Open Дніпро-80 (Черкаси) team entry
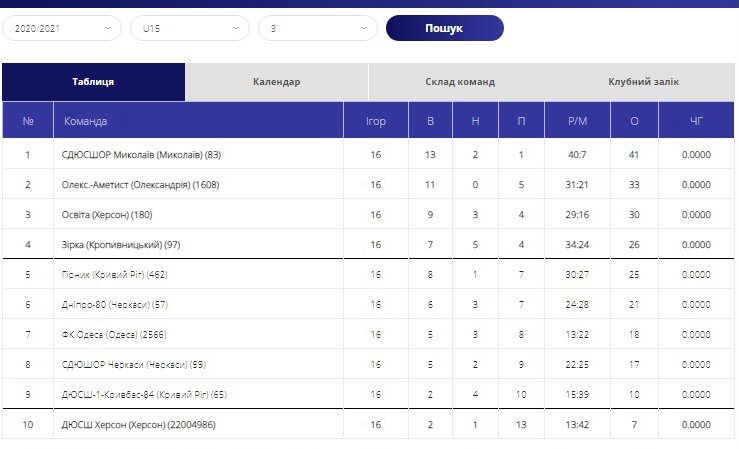The height and width of the screenshot is (449, 739). [x=115, y=305]
